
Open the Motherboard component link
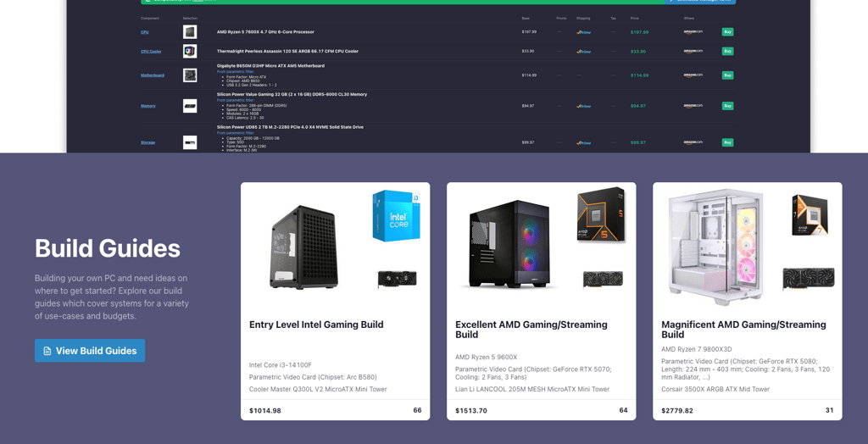(153, 75)
